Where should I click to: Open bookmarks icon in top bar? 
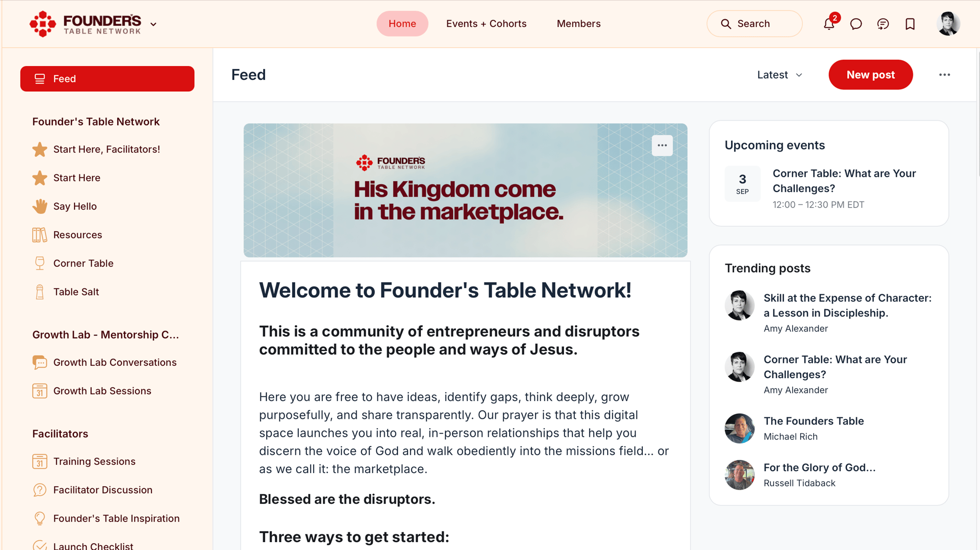pyautogui.click(x=910, y=24)
